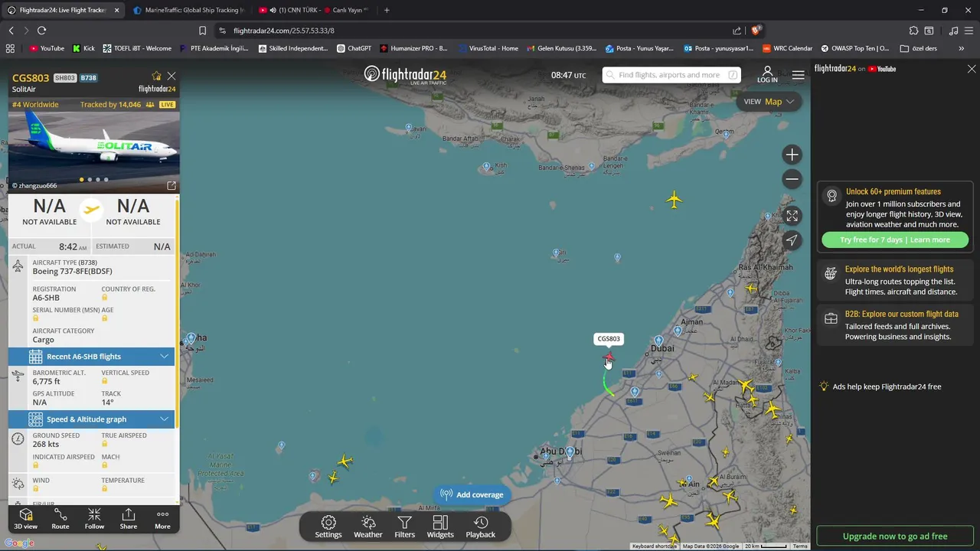Viewport: 980px width, 551px height.
Task: Open the Weather layer options
Action: pyautogui.click(x=368, y=527)
